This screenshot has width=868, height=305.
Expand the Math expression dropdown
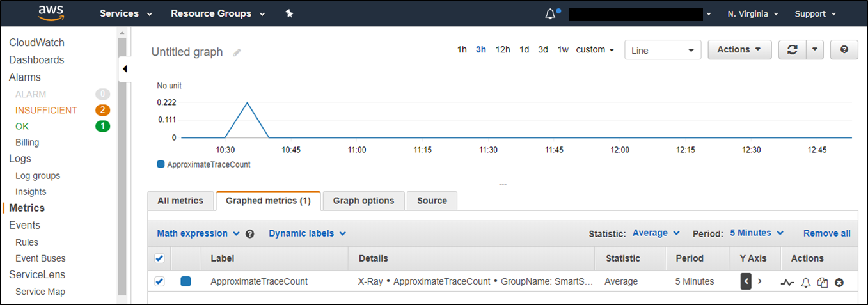coord(198,233)
